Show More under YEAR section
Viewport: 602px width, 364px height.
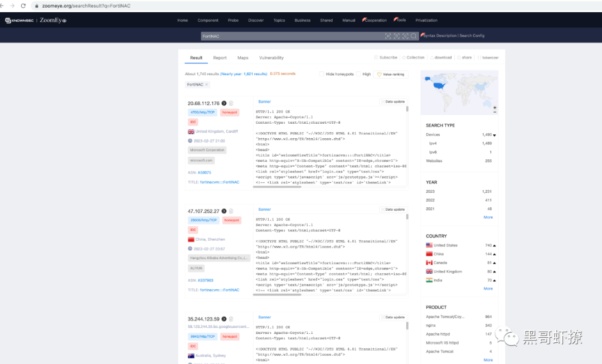(x=488, y=217)
